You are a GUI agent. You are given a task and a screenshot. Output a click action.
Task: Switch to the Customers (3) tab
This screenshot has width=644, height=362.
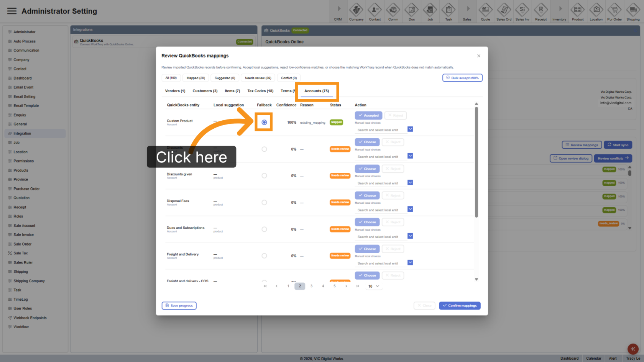pos(205,91)
